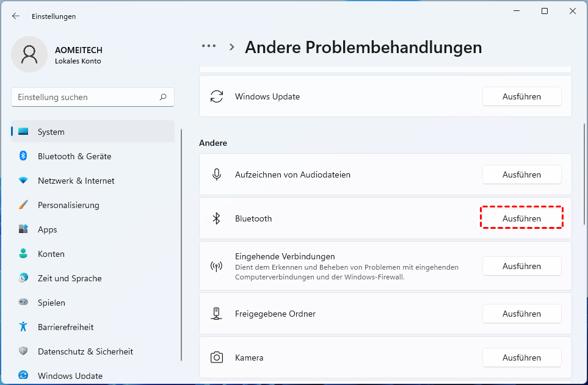Click the Windows Update troubleshooter label
The image size is (588, 385).
point(267,96)
